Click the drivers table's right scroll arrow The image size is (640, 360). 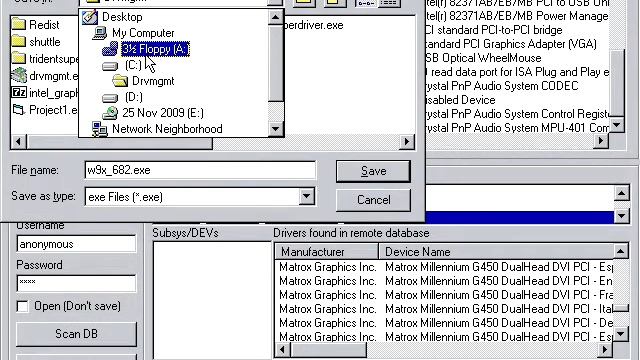(x=605, y=350)
